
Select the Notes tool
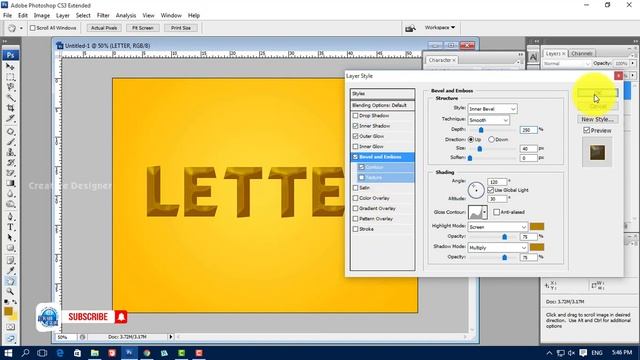(x=11, y=260)
